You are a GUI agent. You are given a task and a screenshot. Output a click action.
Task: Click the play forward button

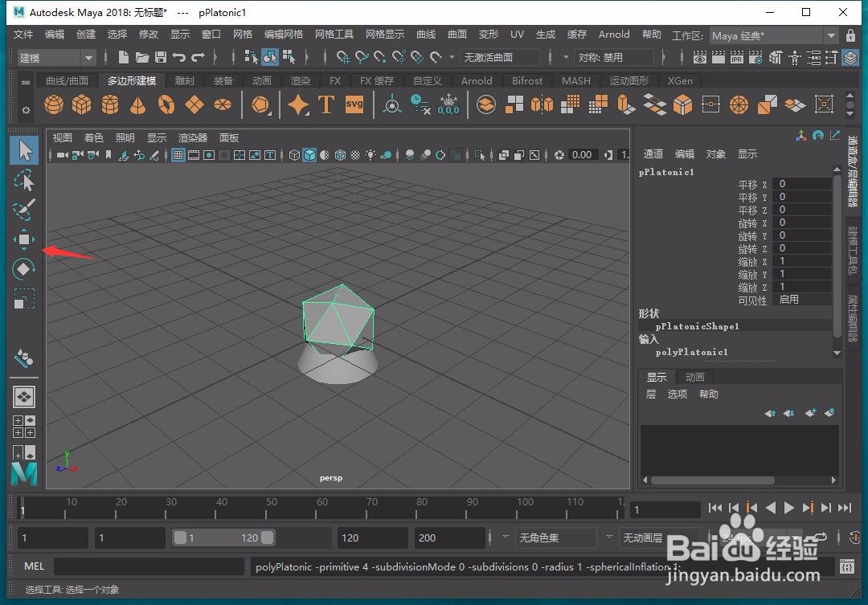(x=789, y=508)
